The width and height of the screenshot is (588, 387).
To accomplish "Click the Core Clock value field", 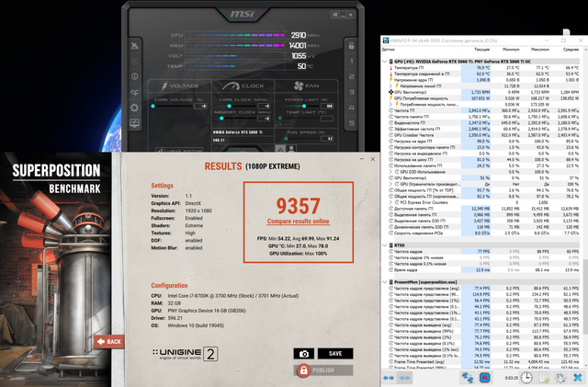I will (x=265, y=107).
